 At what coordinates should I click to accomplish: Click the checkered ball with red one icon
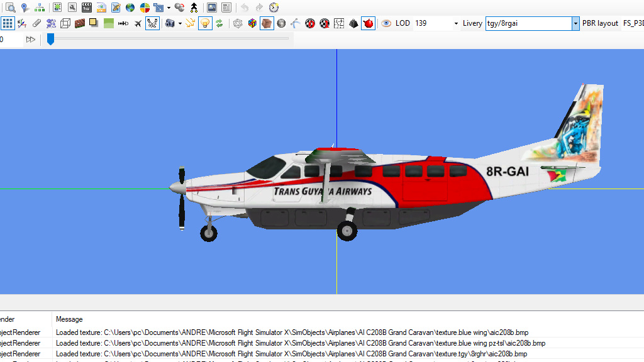tap(325, 23)
